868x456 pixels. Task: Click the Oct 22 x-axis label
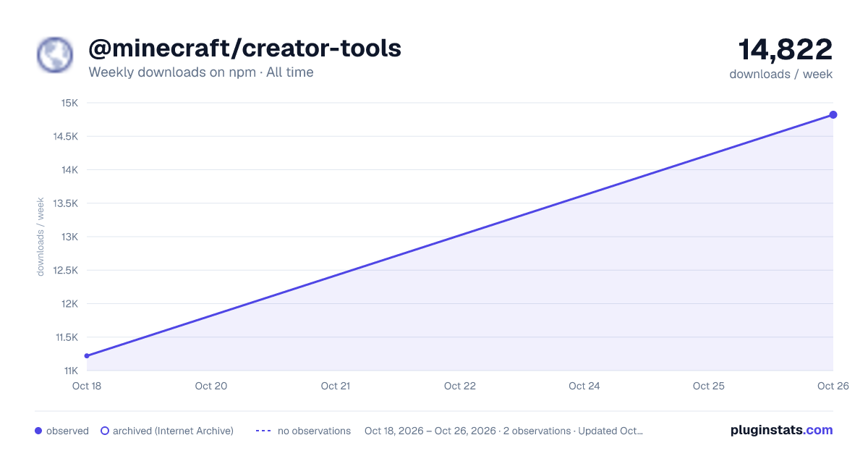(x=460, y=386)
